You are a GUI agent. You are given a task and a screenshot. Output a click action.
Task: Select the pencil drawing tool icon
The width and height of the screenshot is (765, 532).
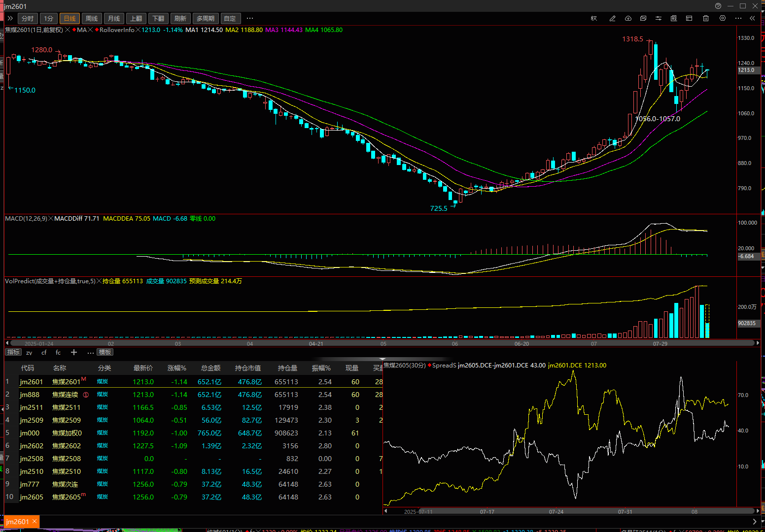click(x=612, y=18)
